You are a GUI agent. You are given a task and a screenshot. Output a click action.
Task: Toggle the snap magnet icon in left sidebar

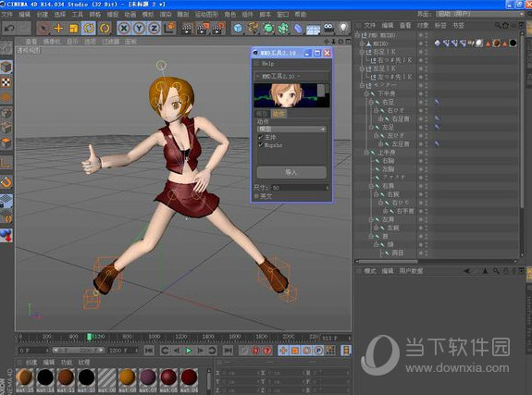pyautogui.click(x=6, y=182)
